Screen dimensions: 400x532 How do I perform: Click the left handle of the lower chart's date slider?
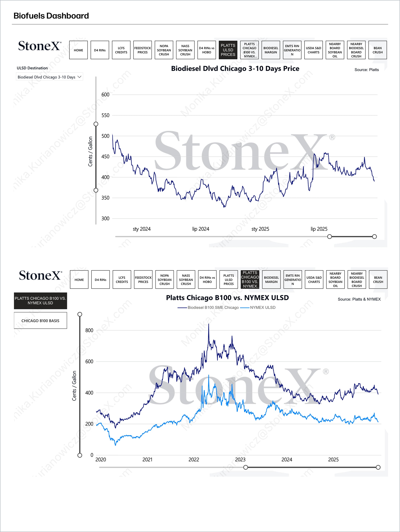246,467
